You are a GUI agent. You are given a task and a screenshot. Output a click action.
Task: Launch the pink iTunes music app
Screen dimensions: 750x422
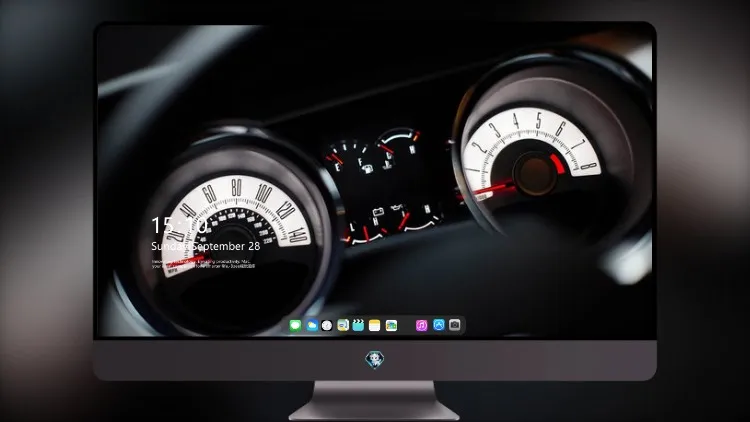(421, 325)
